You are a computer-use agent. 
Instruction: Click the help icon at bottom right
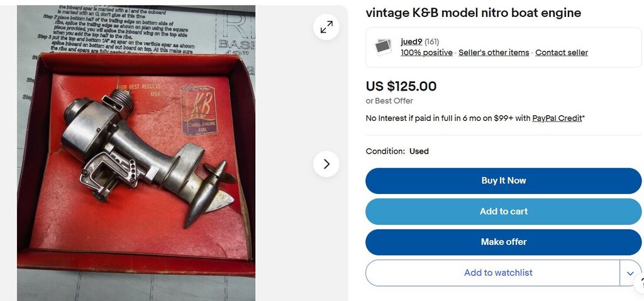pyautogui.click(x=639, y=284)
